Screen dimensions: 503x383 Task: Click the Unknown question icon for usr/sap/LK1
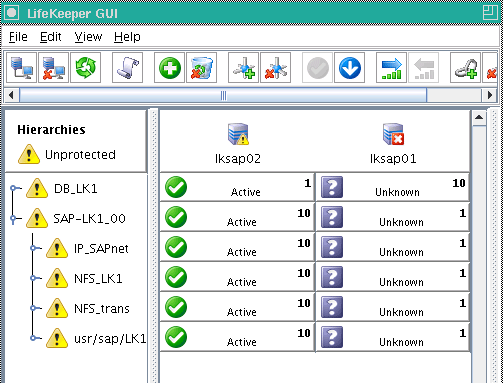click(332, 337)
